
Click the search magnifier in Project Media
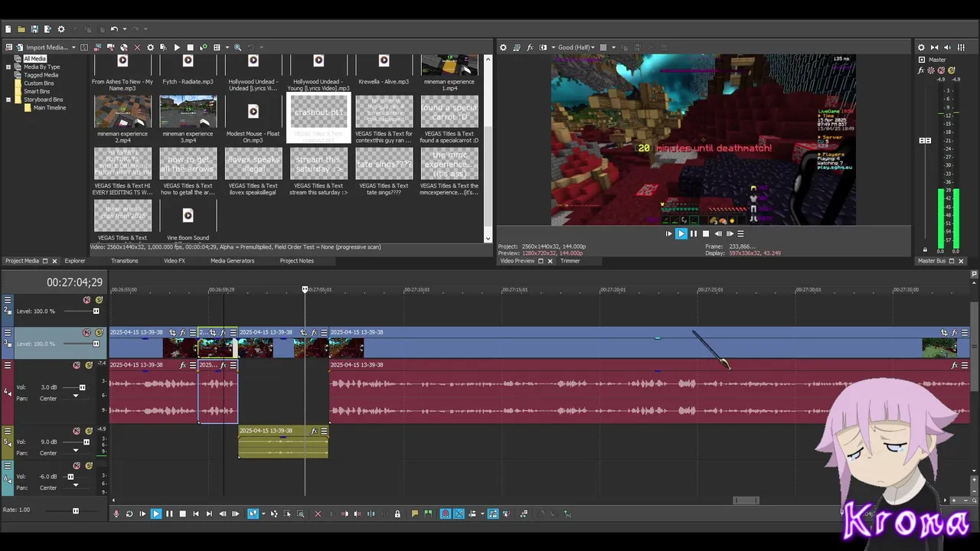click(x=238, y=47)
